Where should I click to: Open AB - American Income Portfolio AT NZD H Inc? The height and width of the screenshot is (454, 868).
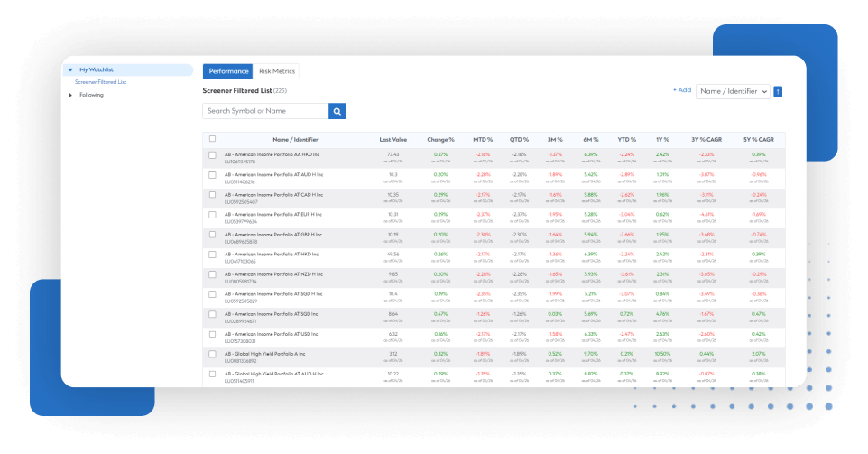pyautogui.click(x=273, y=274)
